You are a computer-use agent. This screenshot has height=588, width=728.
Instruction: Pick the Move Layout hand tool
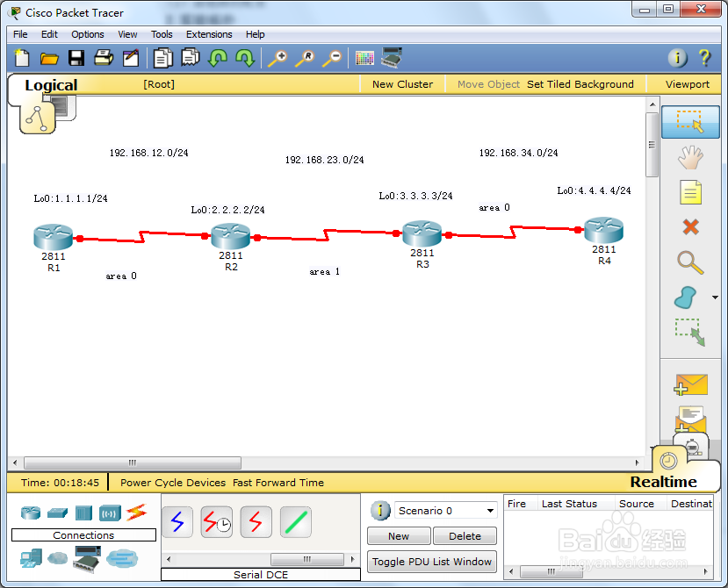(x=690, y=157)
